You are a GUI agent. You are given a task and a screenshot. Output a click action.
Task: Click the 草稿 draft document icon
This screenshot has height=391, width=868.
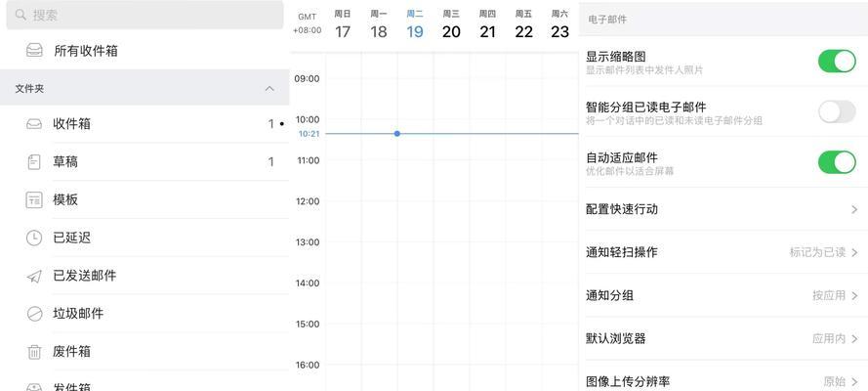click(34, 161)
